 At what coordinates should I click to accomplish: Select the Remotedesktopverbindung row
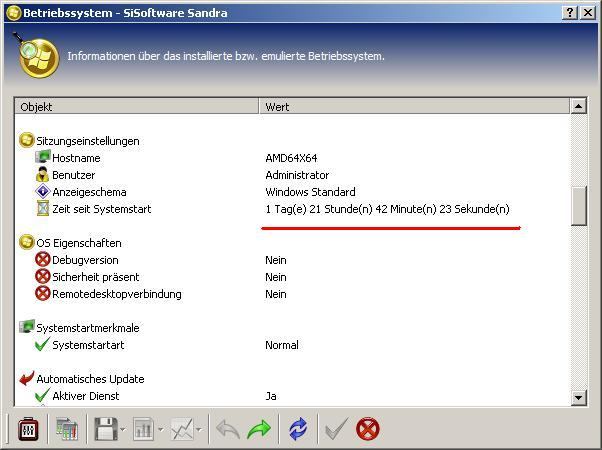coord(292,294)
